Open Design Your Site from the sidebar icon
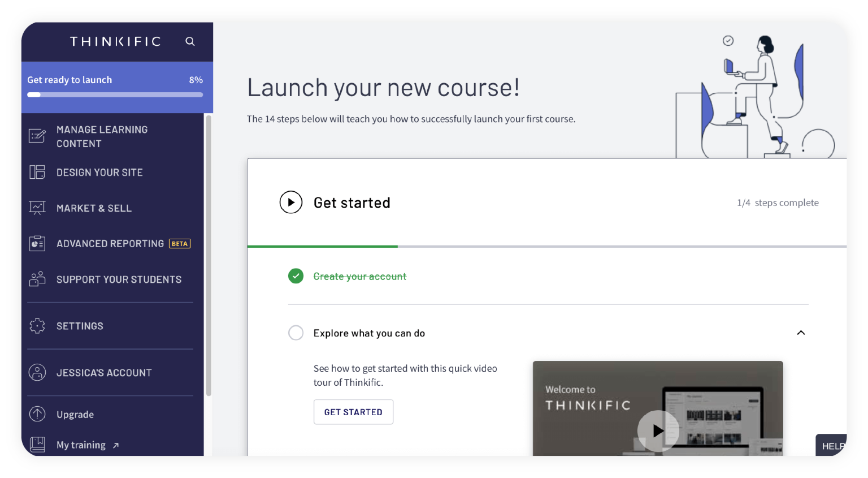 37,172
